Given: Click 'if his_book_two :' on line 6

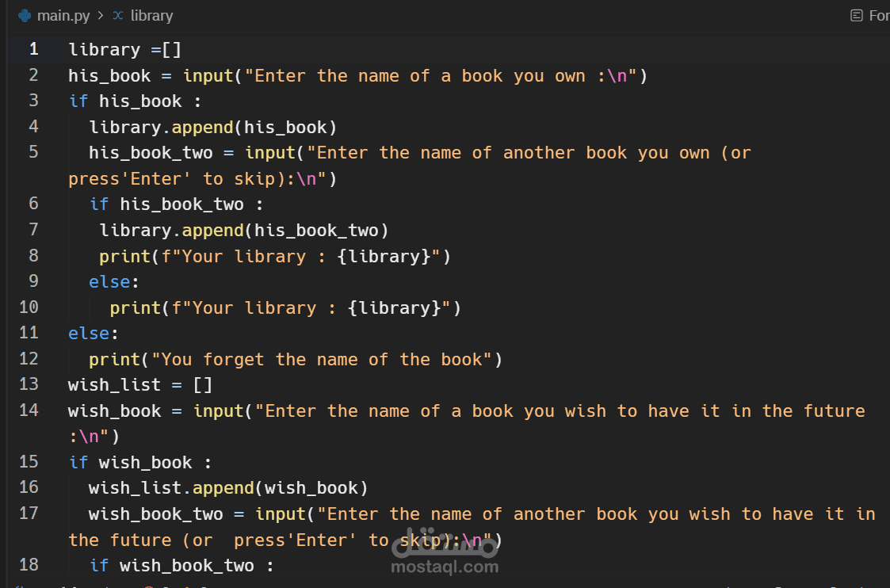Looking at the screenshot, I should [177, 205].
